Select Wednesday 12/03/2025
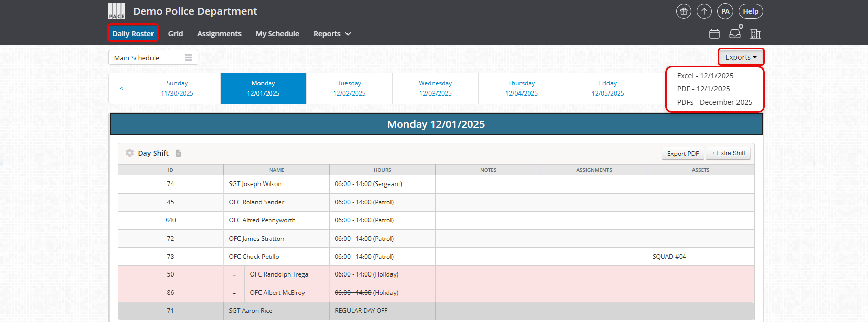 [436, 88]
